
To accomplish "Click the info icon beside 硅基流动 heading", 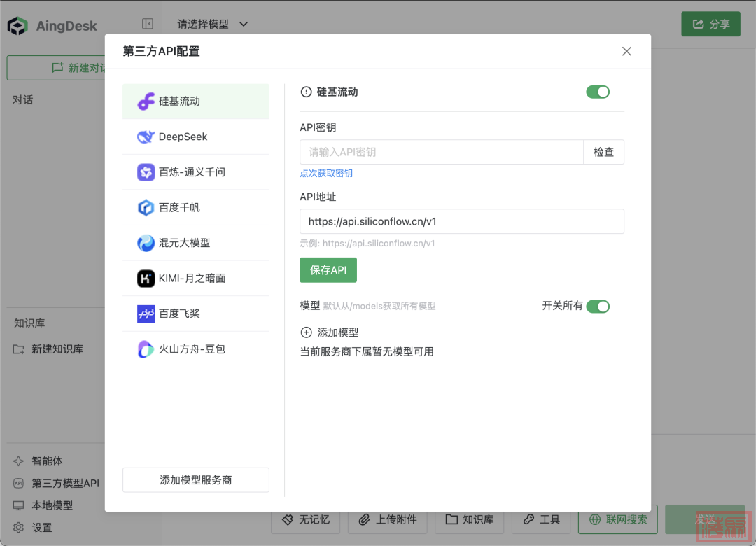I will 306,92.
